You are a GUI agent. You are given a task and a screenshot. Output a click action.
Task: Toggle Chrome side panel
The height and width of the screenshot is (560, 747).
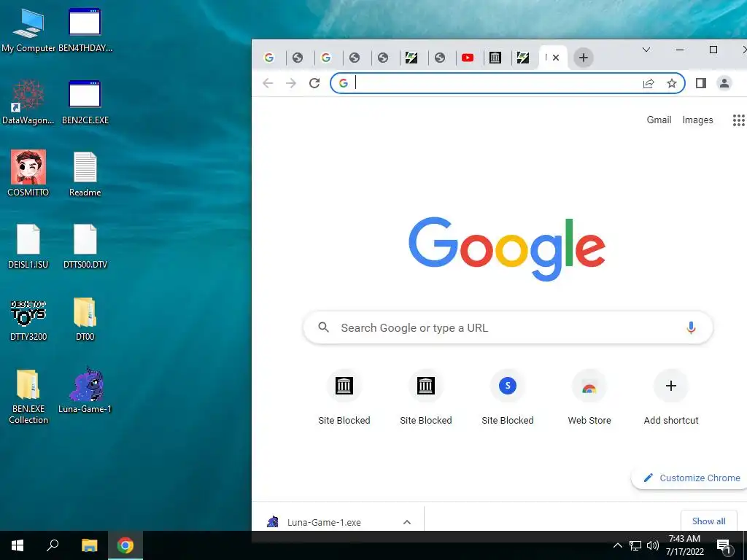tap(701, 83)
